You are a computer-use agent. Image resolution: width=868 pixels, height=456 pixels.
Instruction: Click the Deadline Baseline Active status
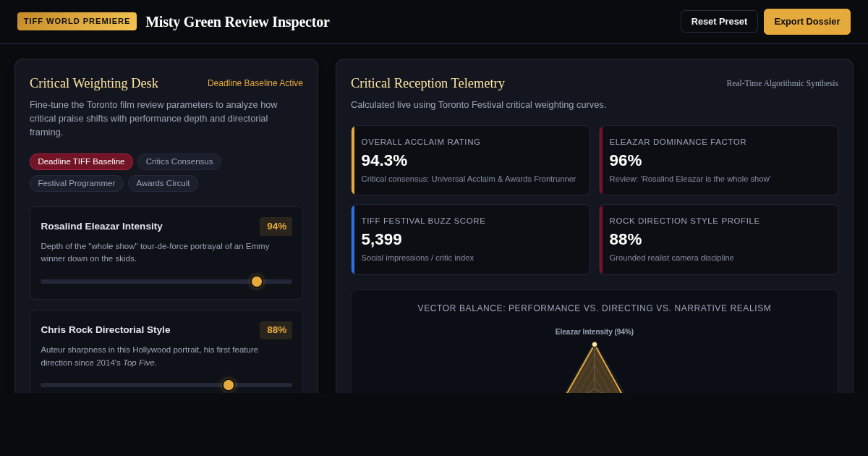coord(255,83)
